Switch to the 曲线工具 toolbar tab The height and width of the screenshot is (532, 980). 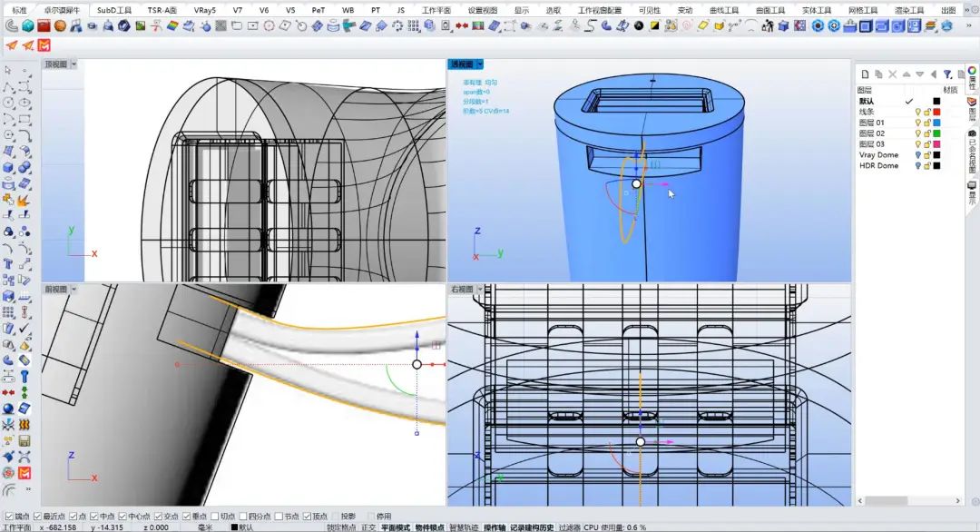pyautogui.click(x=723, y=10)
